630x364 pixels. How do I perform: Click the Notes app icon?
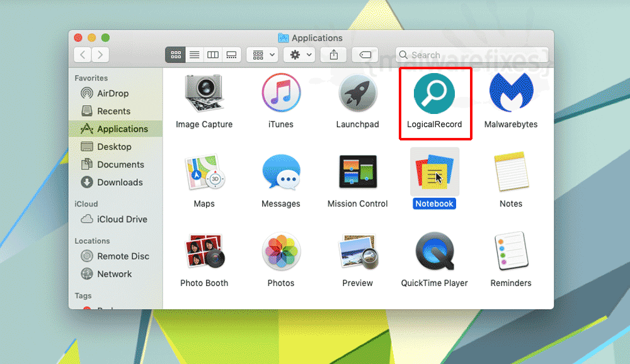[x=511, y=171]
